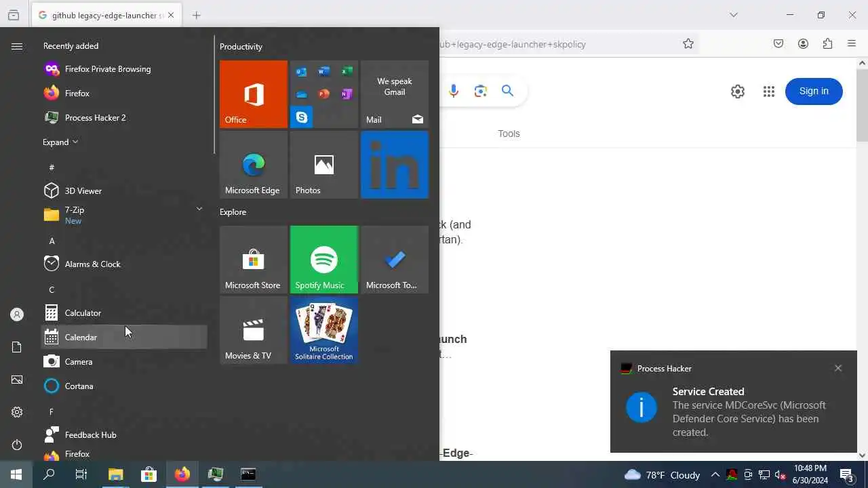Click the Explore group heading
The image size is (868, 488).
(x=233, y=212)
